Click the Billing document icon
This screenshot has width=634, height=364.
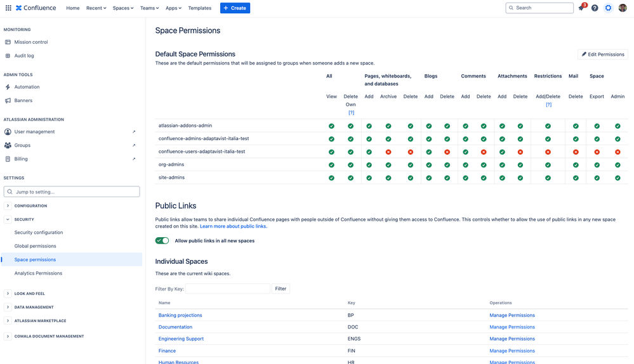pos(8,159)
